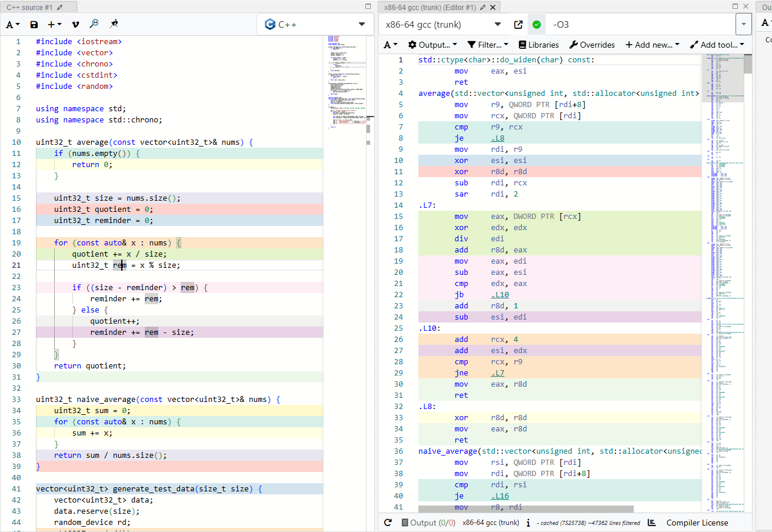Rename the C++ source #1 tab

pyautogui.click(x=59, y=7)
